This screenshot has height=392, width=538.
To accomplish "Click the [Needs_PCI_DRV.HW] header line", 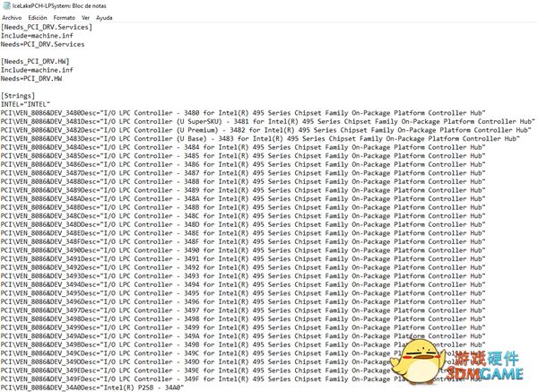I will (35, 61).
